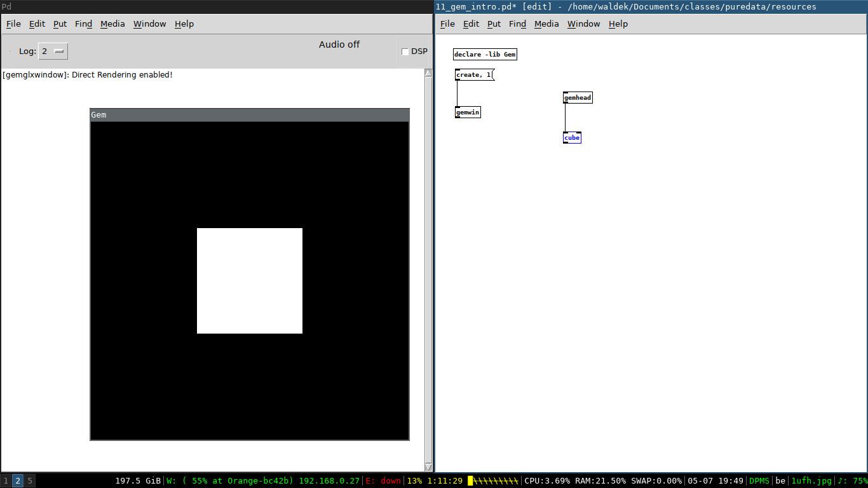Click the 'be' keyboard layout indicator
Screen dimensions: 868x488
pyautogui.click(x=780, y=481)
